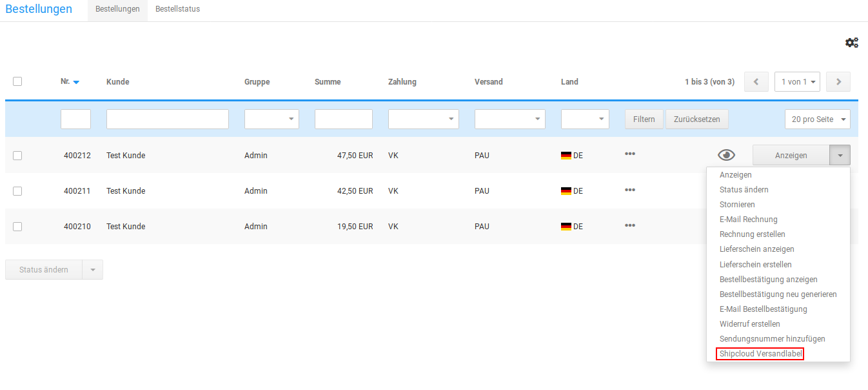Toggle the select-all orders checkbox
This screenshot has width=868, height=390.
tap(17, 81)
